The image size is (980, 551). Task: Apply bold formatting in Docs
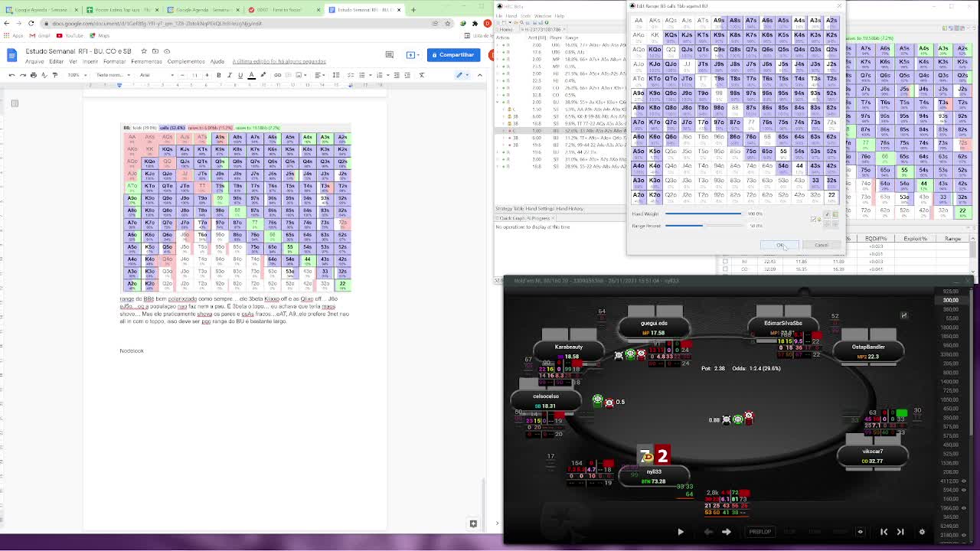point(219,75)
